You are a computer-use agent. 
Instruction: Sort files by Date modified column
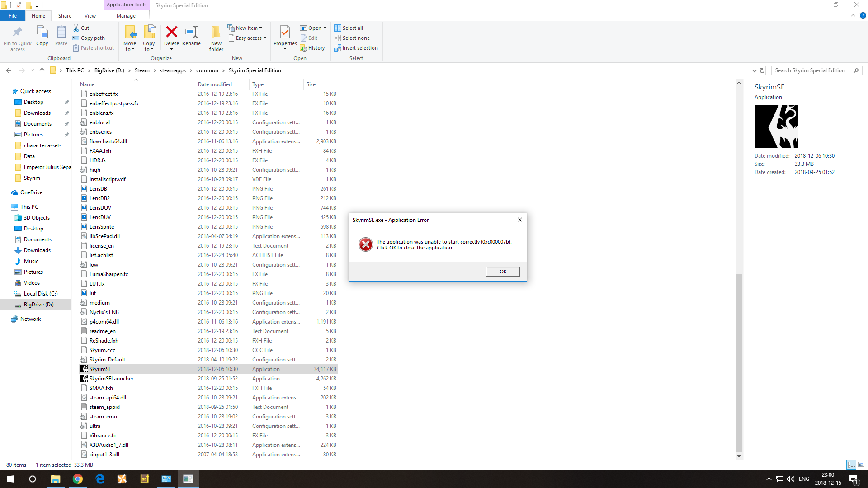coord(222,84)
